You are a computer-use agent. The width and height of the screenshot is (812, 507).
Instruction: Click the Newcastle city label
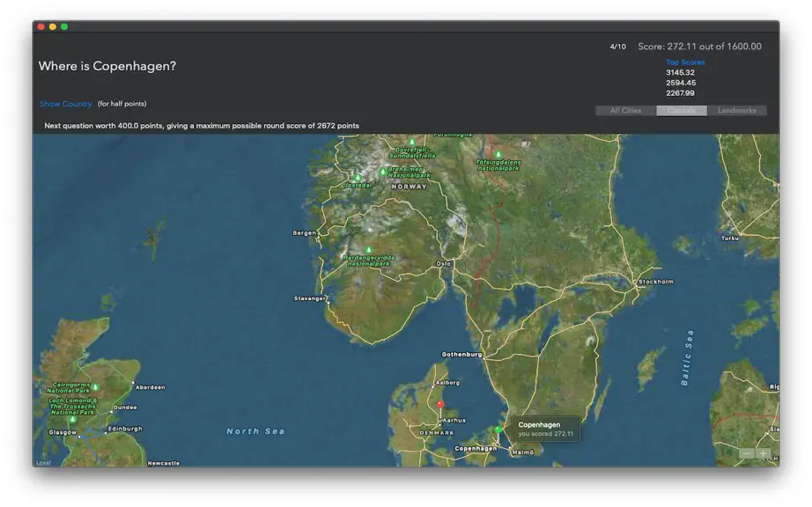coord(163,463)
